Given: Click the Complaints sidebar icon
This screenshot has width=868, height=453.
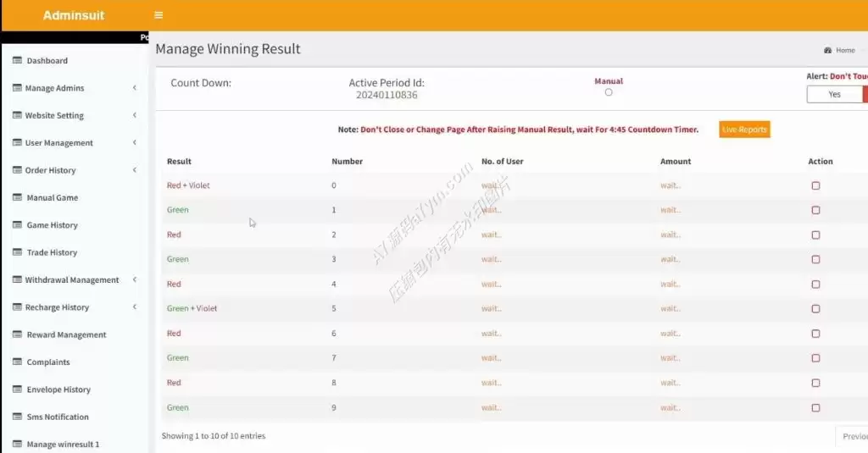Looking at the screenshot, I should [x=17, y=362].
